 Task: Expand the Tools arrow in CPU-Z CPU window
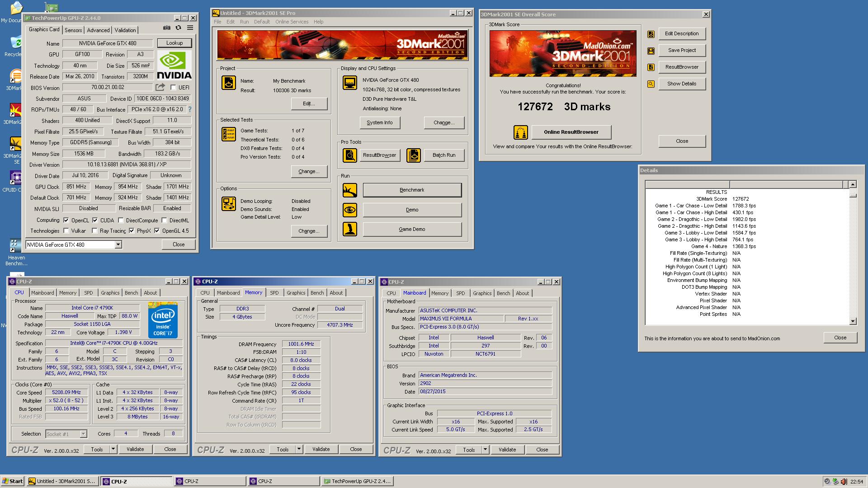pos(113,449)
